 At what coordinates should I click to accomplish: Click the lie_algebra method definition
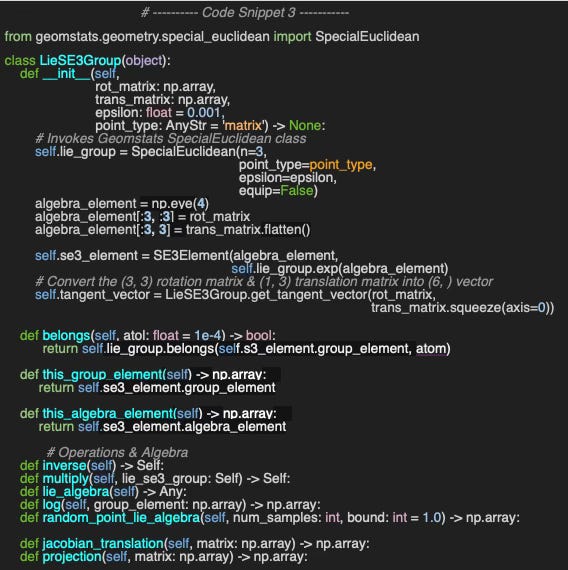103,492
